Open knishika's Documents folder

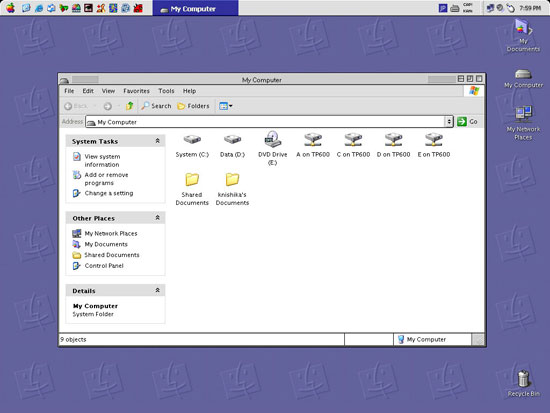(x=232, y=189)
